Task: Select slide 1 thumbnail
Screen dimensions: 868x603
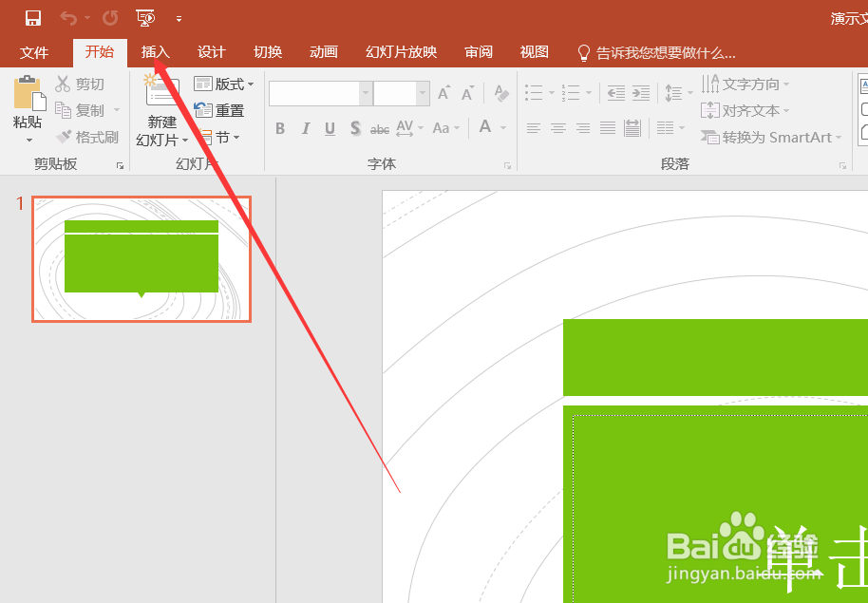Action: click(x=142, y=259)
